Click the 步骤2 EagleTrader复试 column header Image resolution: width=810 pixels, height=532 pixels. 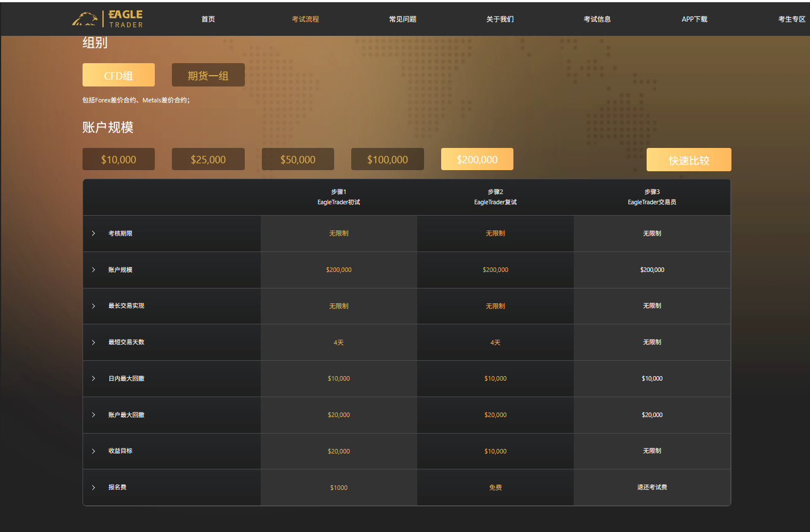495,197
